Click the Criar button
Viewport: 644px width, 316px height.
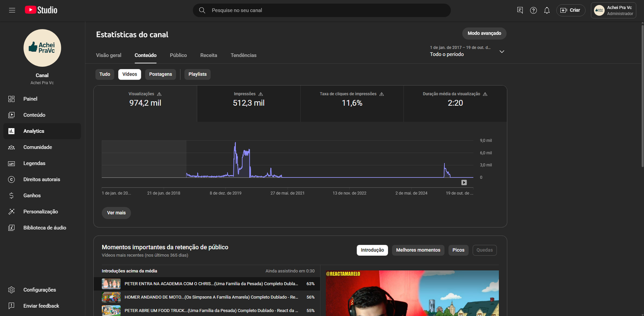(571, 10)
